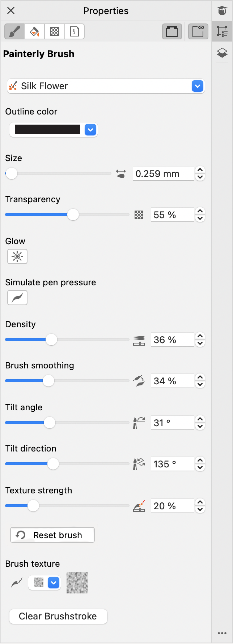
Task: Click the pinned view lock icon
Action: (x=198, y=31)
